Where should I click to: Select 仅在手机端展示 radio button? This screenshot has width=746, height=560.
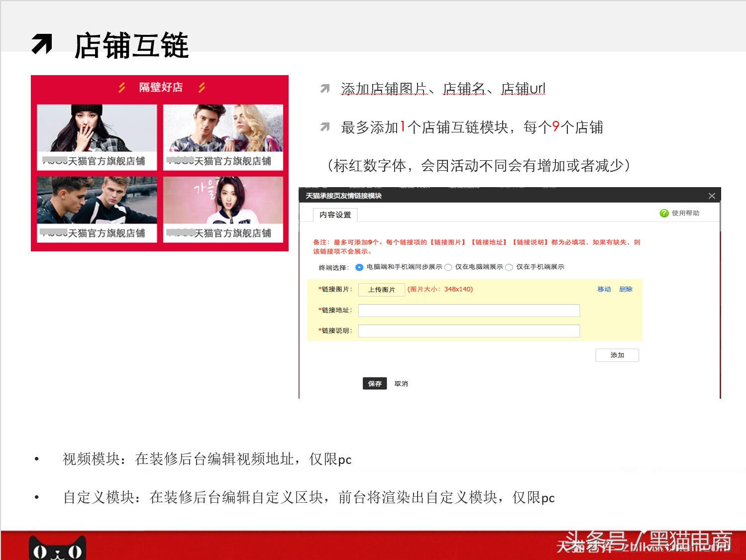(x=509, y=267)
